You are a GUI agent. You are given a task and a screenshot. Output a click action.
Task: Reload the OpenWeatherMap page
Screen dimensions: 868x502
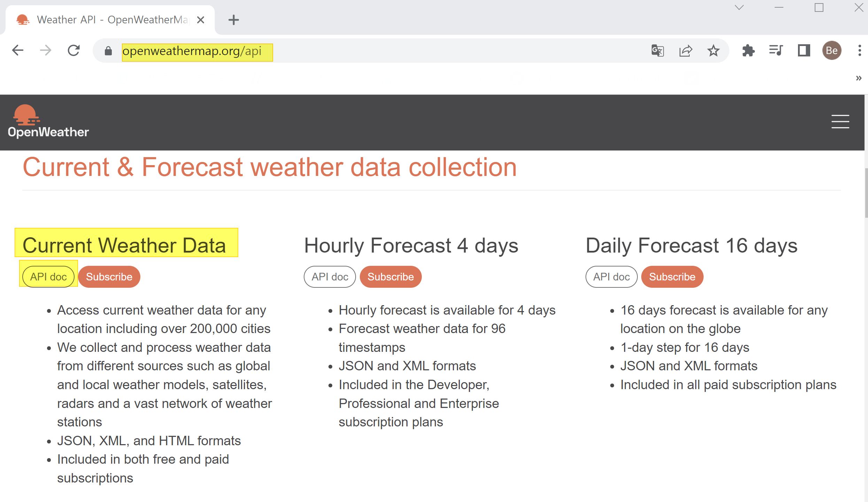pos(73,51)
